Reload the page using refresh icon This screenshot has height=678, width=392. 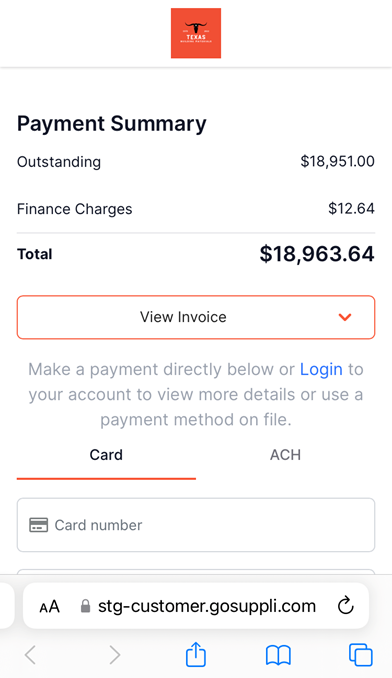[346, 606]
